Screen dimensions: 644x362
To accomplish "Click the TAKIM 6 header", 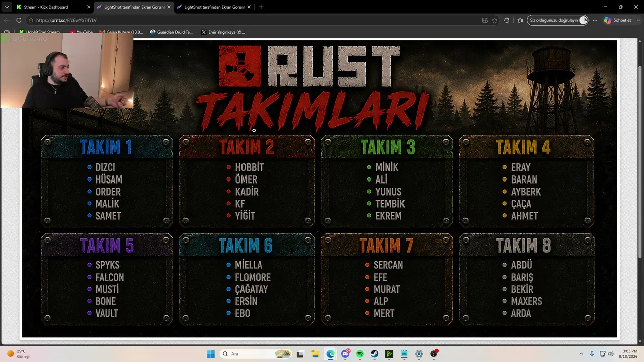I will [246, 245].
